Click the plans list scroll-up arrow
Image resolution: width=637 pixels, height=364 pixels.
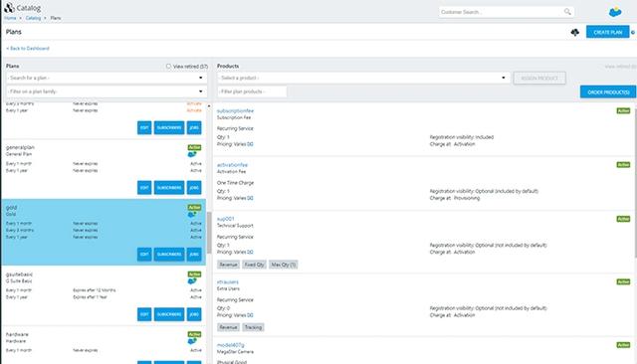(x=209, y=105)
